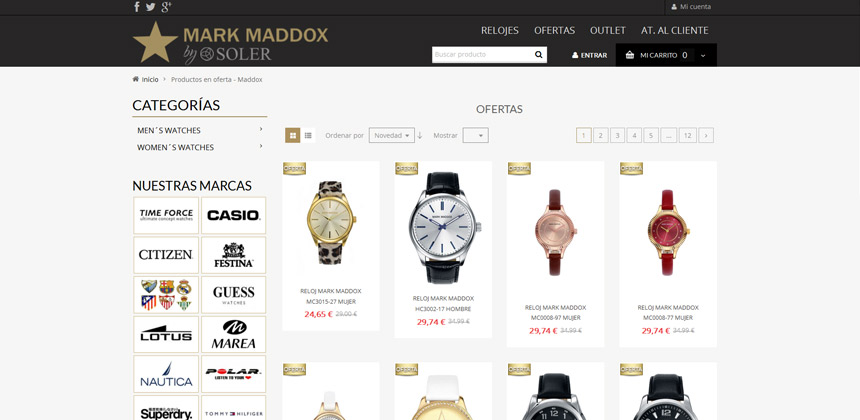The width and height of the screenshot is (860, 420).
Task: Open the Novedad sort dropdown
Action: 392,135
